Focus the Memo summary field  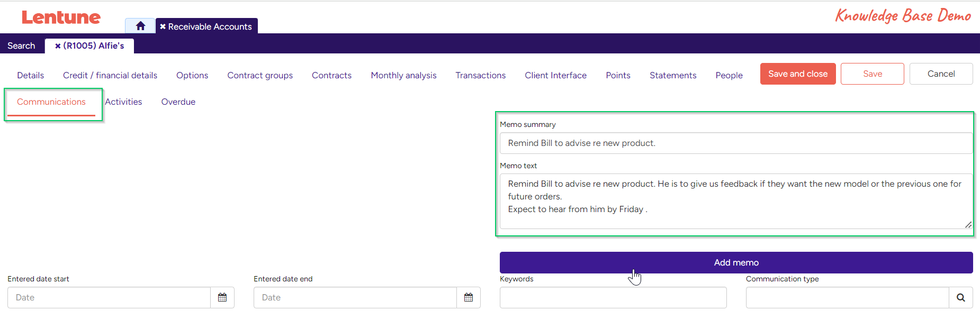tap(736, 143)
